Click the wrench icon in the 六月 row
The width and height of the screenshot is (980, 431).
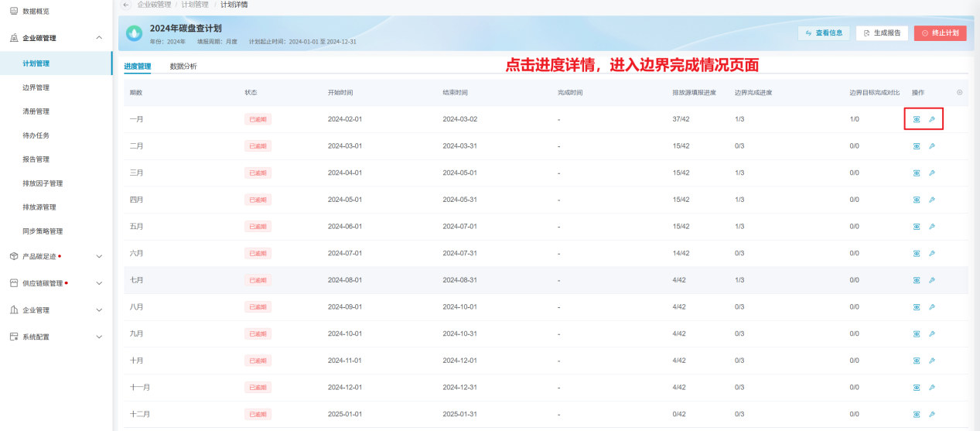931,253
